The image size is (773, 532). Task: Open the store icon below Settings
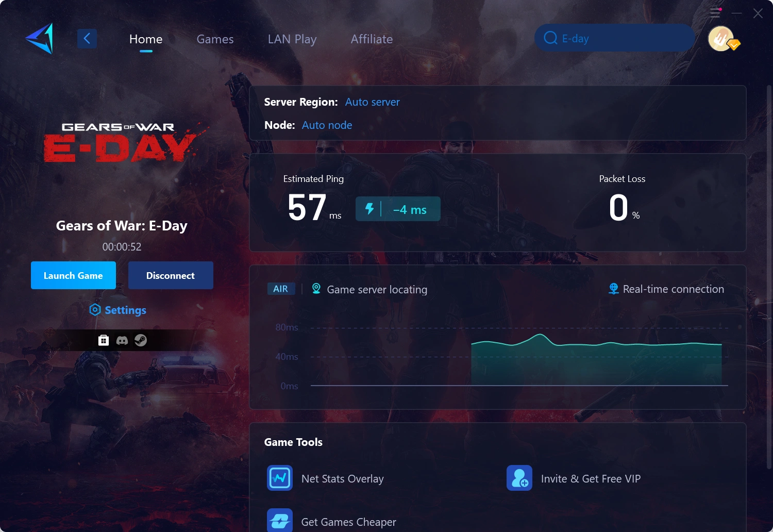[x=104, y=340]
